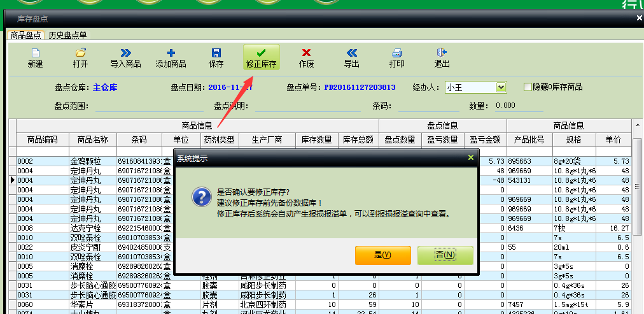Click the 条码 barcode input field

click(x=428, y=106)
